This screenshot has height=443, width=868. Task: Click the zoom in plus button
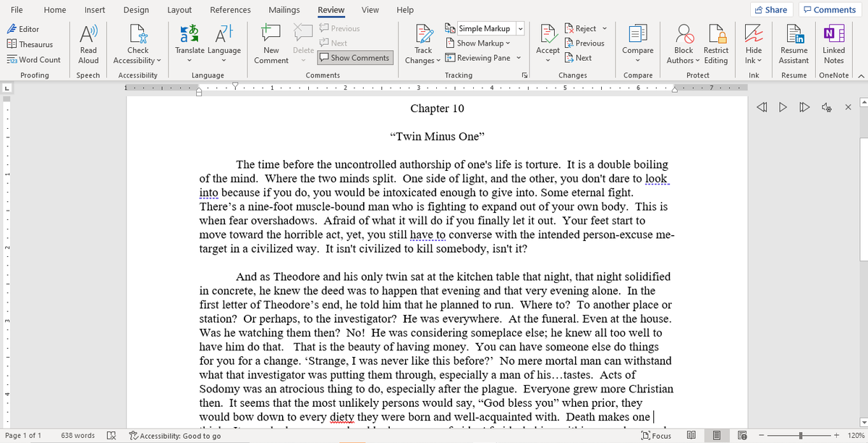(836, 436)
